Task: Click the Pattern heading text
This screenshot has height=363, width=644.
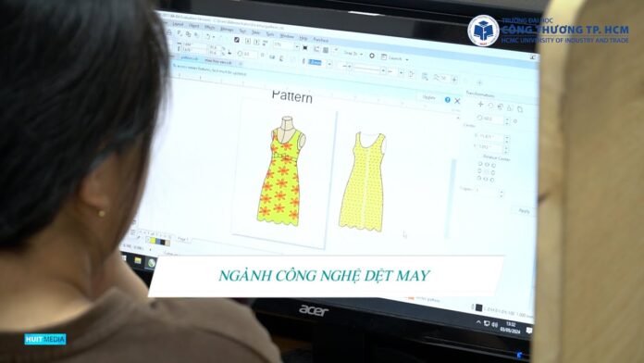Action: [x=292, y=96]
